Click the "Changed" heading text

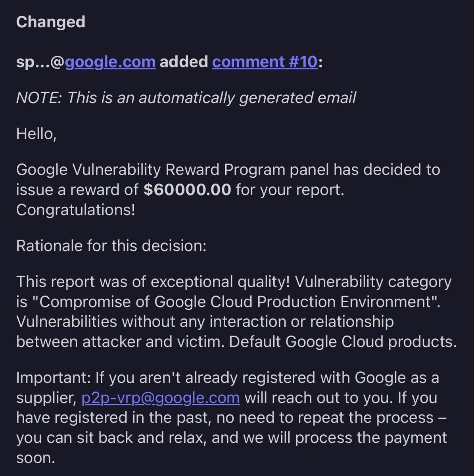(51, 22)
